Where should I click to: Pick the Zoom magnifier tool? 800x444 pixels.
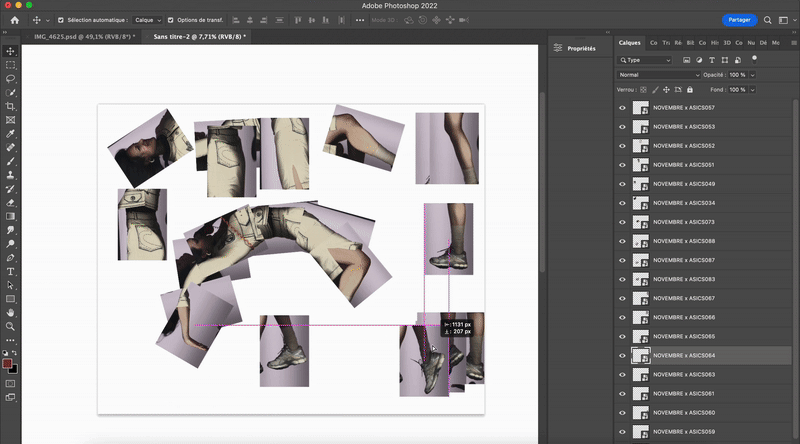[x=11, y=326]
